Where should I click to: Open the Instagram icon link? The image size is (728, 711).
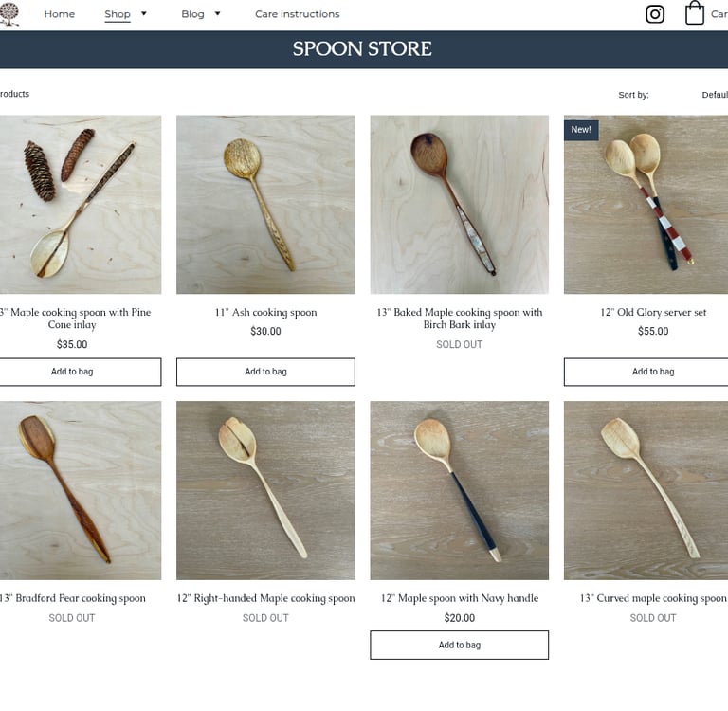[x=655, y=14]
